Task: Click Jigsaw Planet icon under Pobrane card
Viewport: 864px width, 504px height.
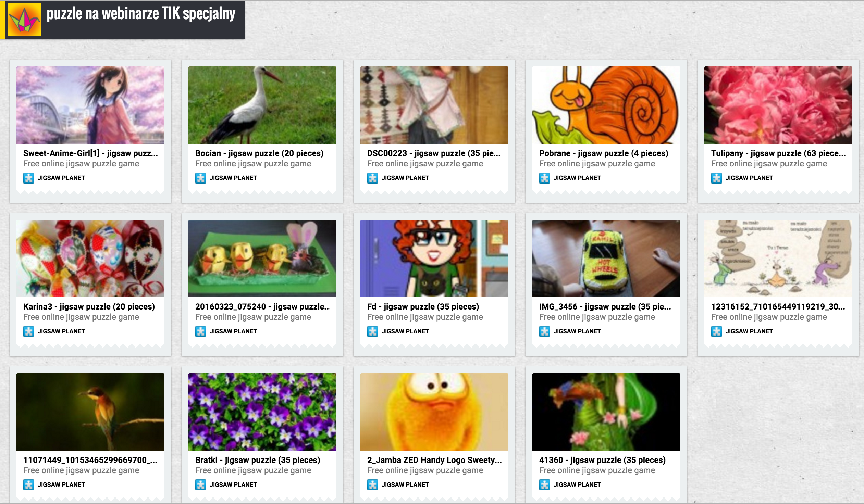Action: 544,178
